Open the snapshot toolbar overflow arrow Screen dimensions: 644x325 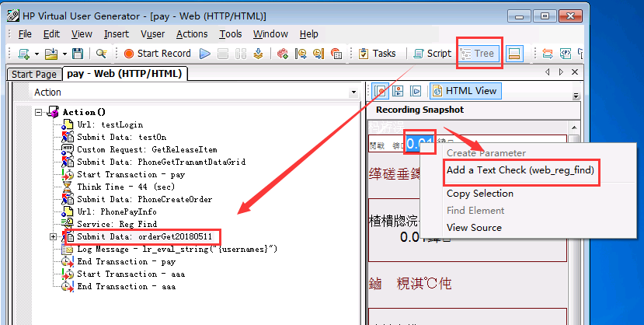pos(576,96)
